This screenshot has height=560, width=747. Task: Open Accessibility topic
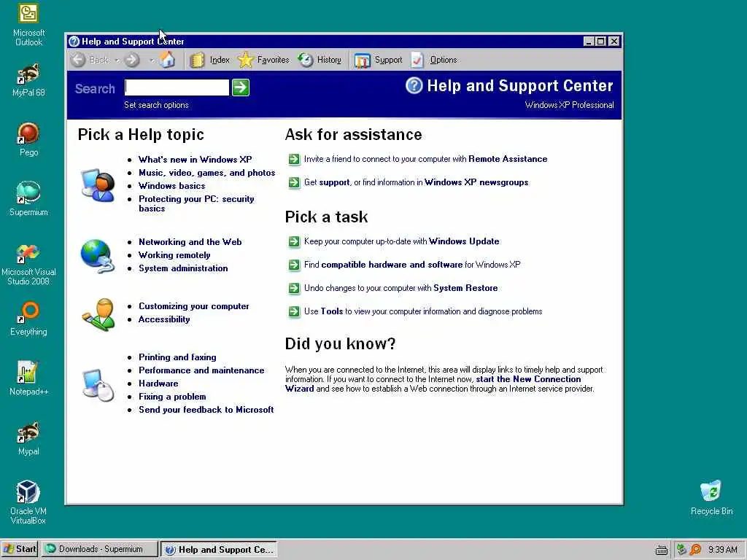point(164,319)
